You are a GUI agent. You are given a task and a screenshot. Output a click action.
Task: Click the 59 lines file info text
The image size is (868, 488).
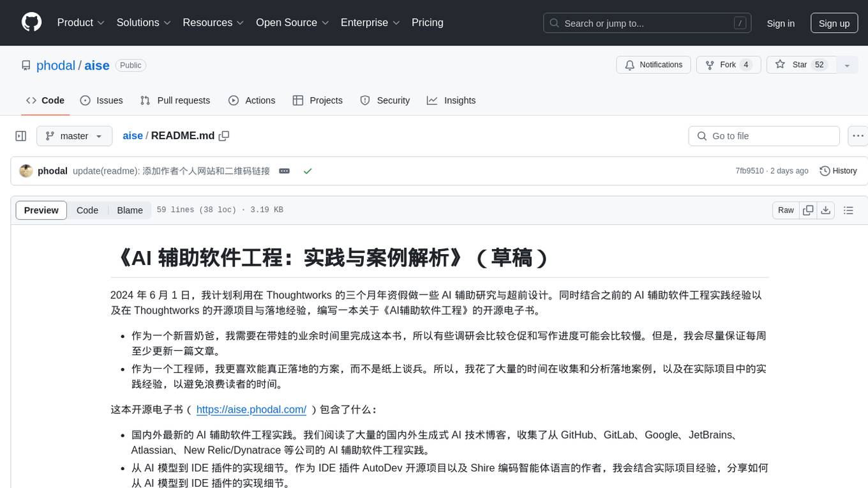[220, 210]
